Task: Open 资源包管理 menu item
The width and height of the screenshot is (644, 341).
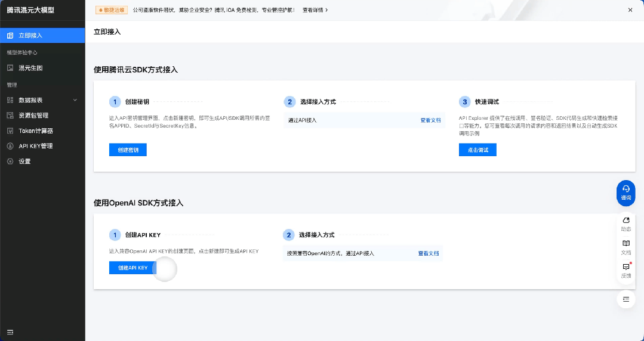Action: 43,116
